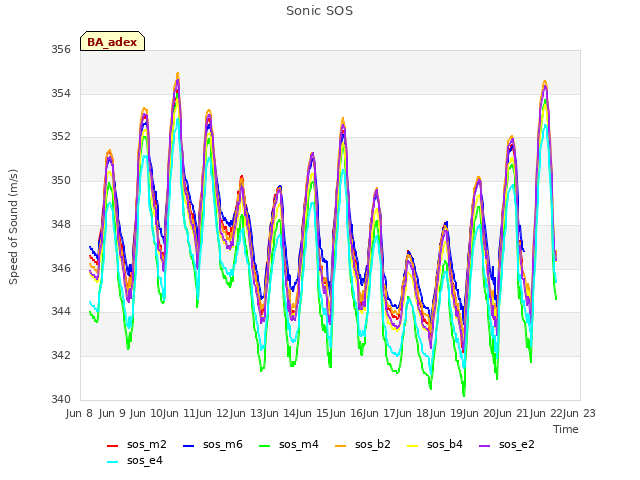
Task: Click the 350 y-axis tick label
Action: coord(61,180)
